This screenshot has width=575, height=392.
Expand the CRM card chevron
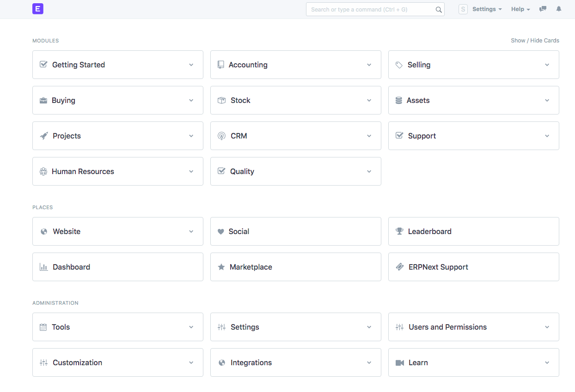coord(369,136)
